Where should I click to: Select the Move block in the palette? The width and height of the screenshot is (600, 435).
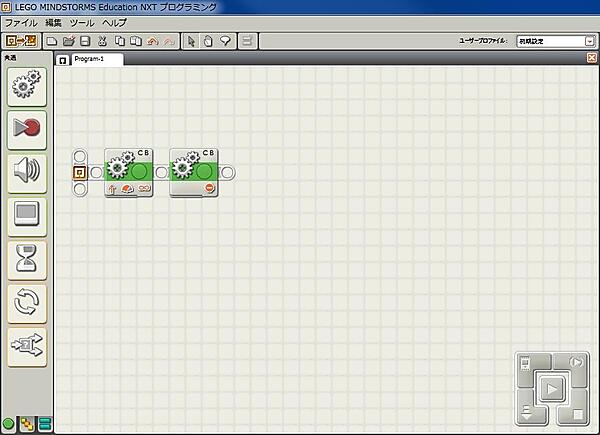pos(26,88)
